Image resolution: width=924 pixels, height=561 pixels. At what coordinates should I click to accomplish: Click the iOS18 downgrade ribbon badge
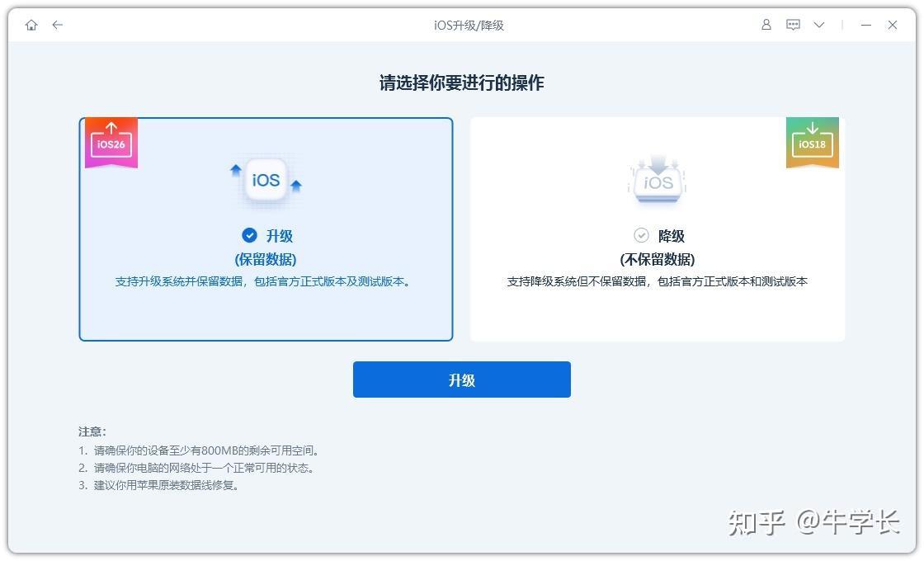pyautogui.click(x=813, y=141)
